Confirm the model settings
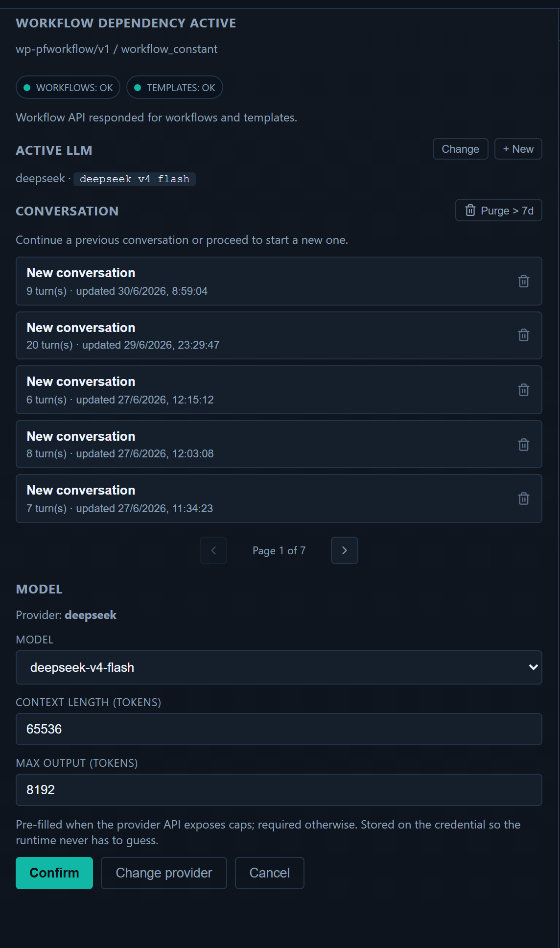Image resolution: width=560 pixels, height=948 pixels. point(54,873)
